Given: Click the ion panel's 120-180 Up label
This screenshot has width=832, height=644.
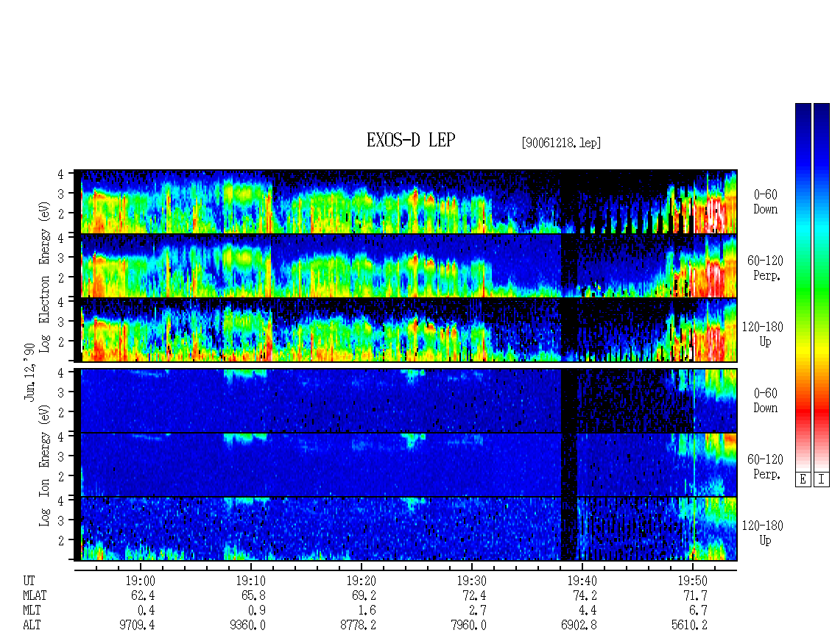Looking at the screenshot, I should pos(763,533).
